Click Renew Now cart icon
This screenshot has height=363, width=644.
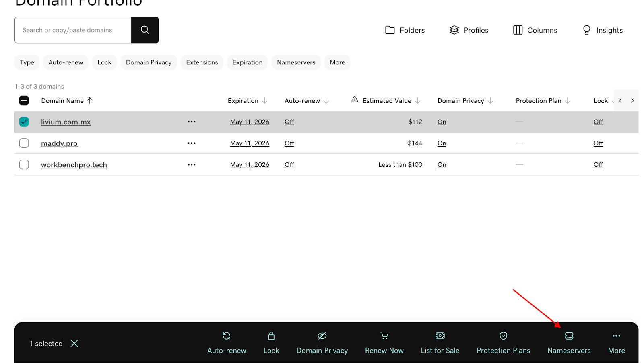(x=384, y=336)
